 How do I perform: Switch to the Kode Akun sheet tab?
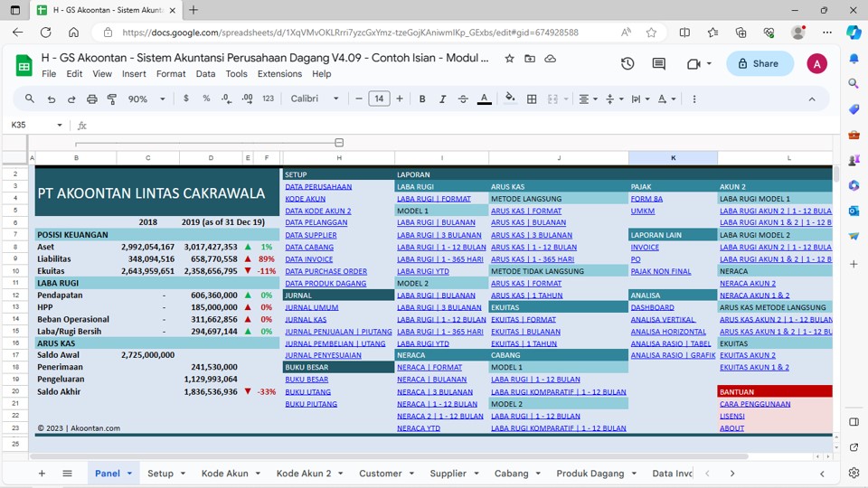click(224, 474)
